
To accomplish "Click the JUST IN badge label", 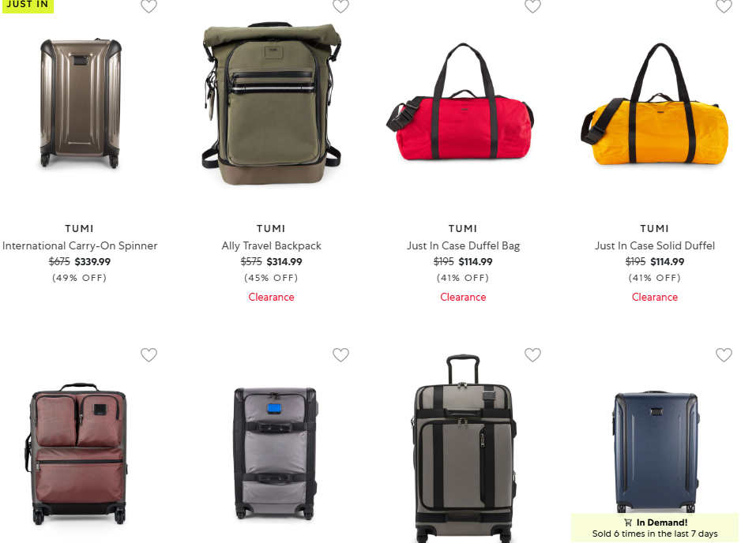I will pos(28,6).
